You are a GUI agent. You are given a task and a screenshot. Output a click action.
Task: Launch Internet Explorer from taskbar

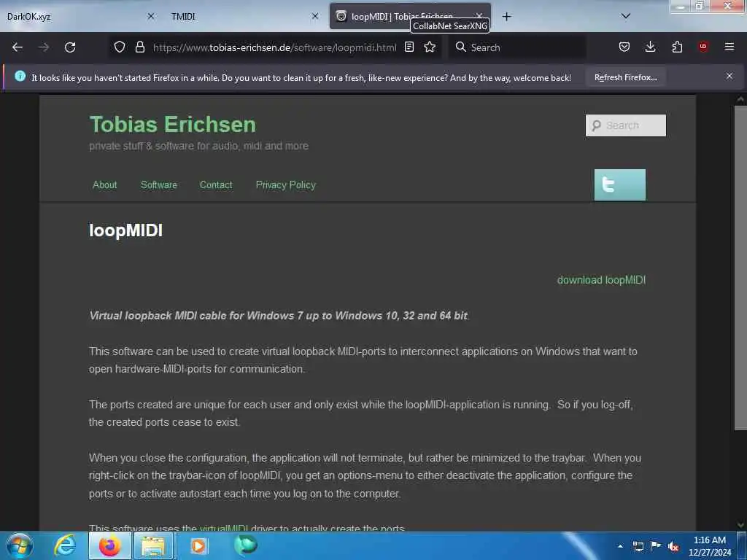(x=65, y=545)
